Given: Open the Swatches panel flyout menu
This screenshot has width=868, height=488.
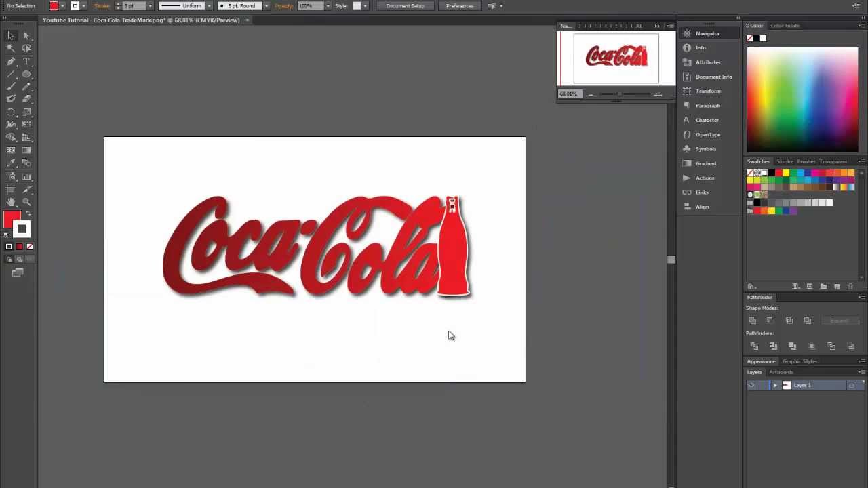Looking at the screenshot, I should pyautogui.click(x=861, y=161).
